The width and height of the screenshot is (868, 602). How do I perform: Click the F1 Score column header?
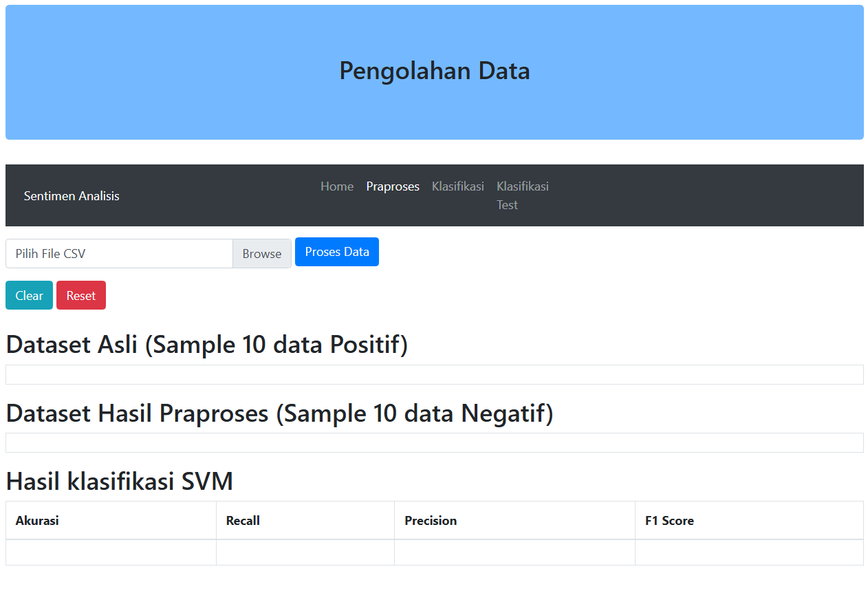[x=669, y=521]
